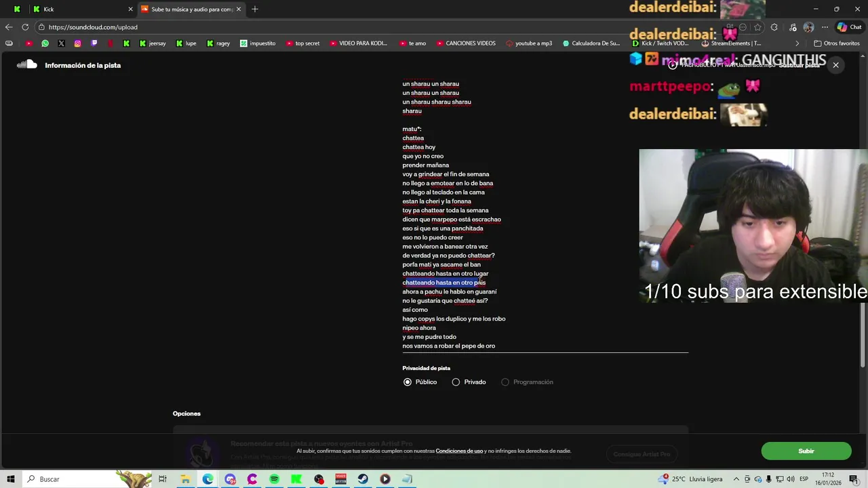Open media player taskbar icon
Image resolution: width=868 pixels, height=488 pixels.
[384, 479]
